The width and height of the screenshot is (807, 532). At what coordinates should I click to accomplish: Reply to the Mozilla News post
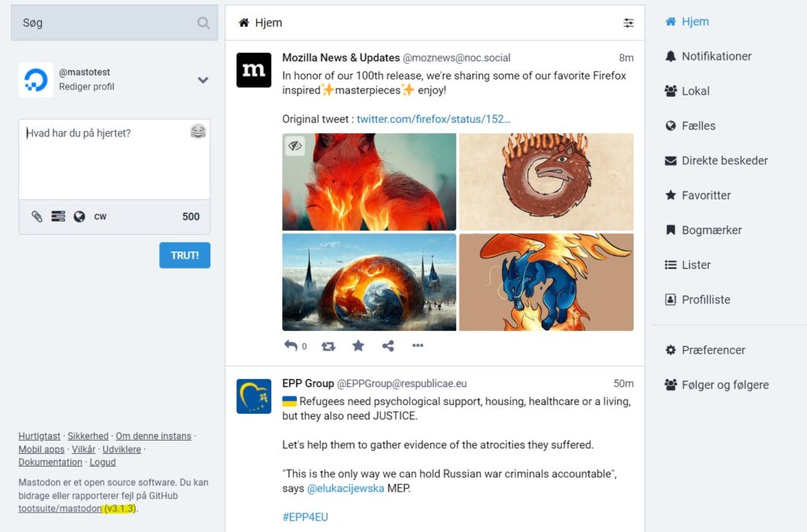291,346
